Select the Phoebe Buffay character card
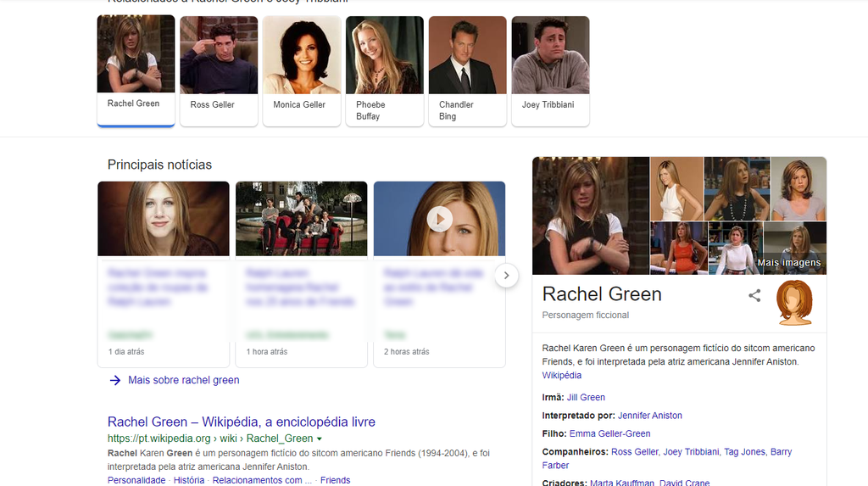The height and width of the screenshot is (486, 868). pos(385,71)
